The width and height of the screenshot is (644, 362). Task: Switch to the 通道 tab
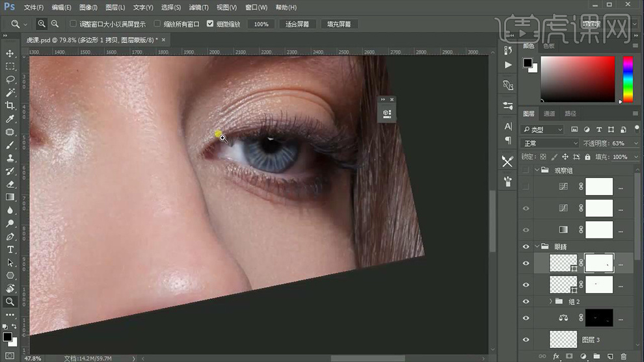[x=550, y=114]
